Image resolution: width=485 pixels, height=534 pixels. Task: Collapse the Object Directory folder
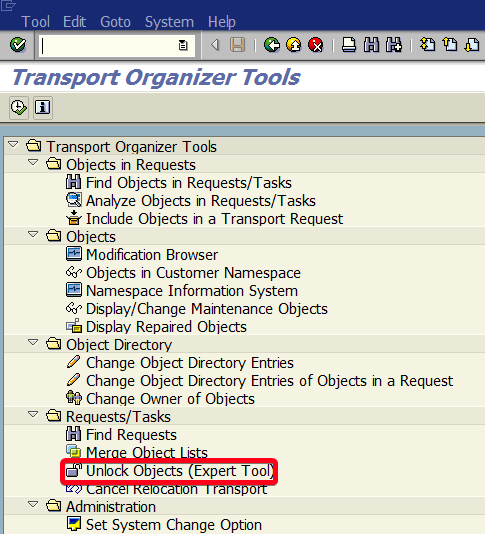(33, 343)
